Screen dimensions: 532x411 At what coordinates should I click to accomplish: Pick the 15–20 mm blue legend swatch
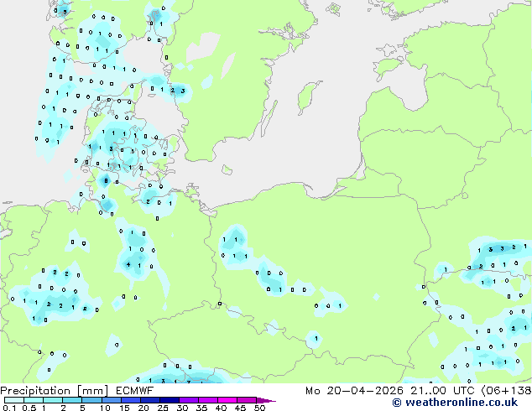pos(131,400)
